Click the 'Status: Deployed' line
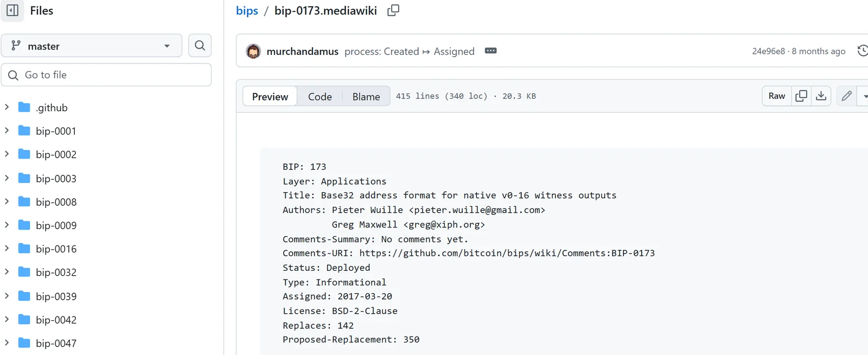Image resolution: width=868 pixels, height=355 pixels. click(326, 268)
